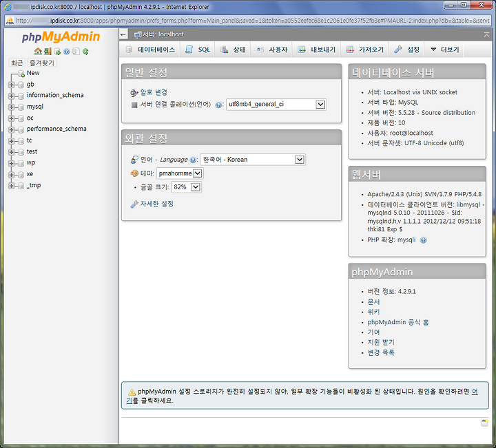Click help icon beside PHP 확장 mysqli

(x=423, y=240)
